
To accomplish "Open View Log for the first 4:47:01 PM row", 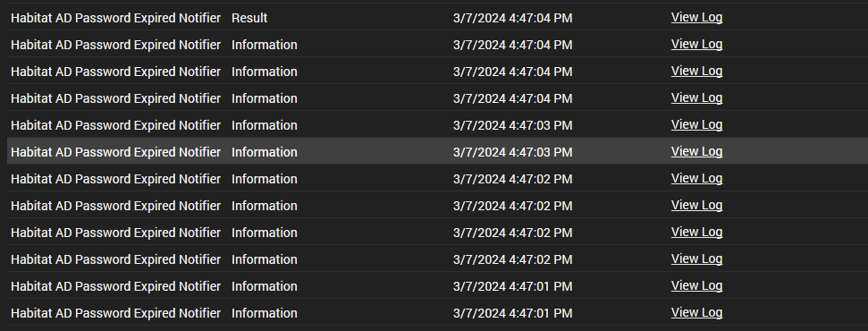I will click(696, 286).
